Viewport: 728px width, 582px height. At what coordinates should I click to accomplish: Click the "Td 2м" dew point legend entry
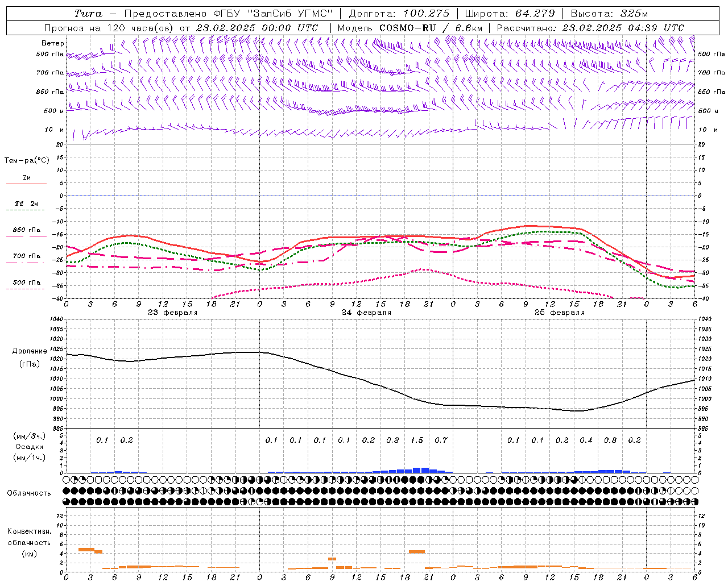pyautogui.click(x=27, y=203)
